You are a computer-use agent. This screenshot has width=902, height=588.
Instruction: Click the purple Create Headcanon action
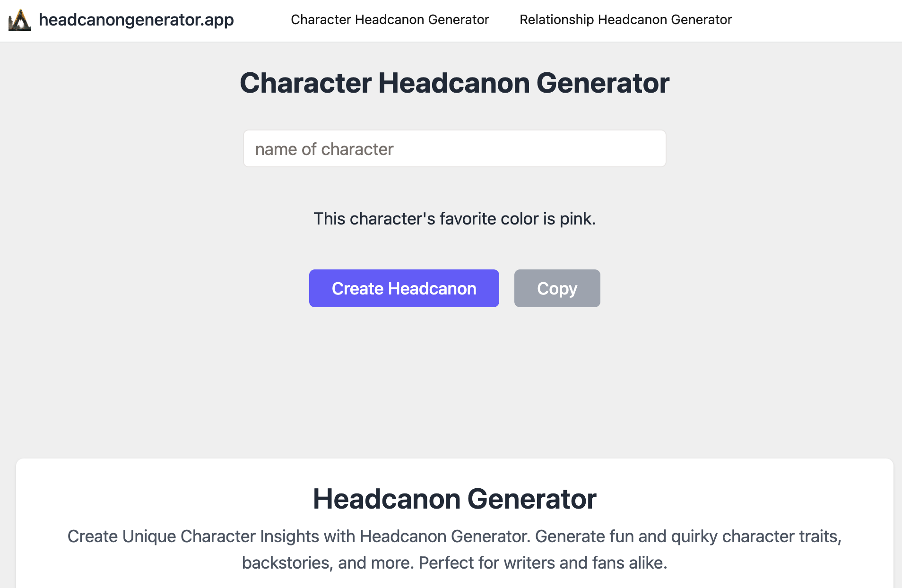[404, 288]
